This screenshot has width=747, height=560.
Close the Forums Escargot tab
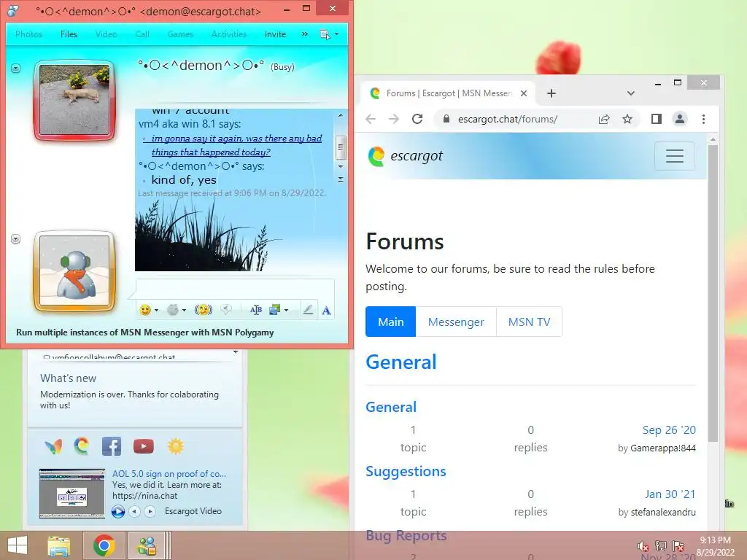click(x=524, y=93)
